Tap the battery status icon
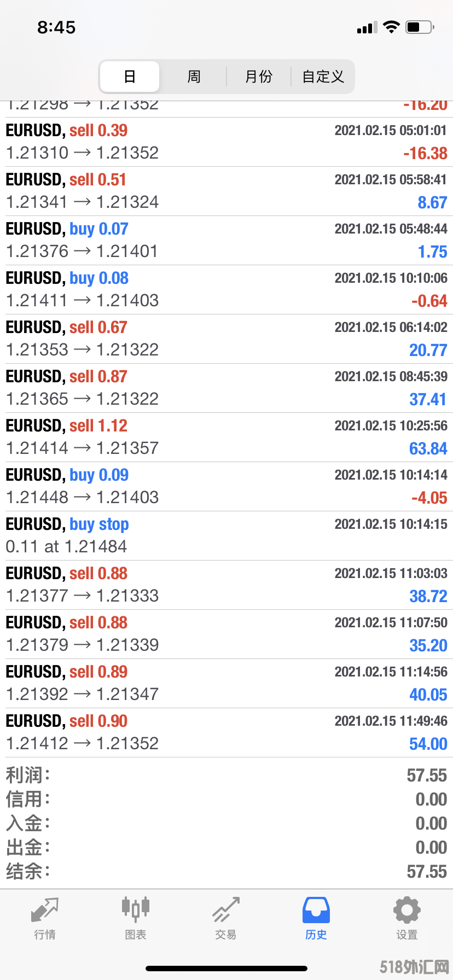Screen dimensions: 453x980 (x=420, y=27)
